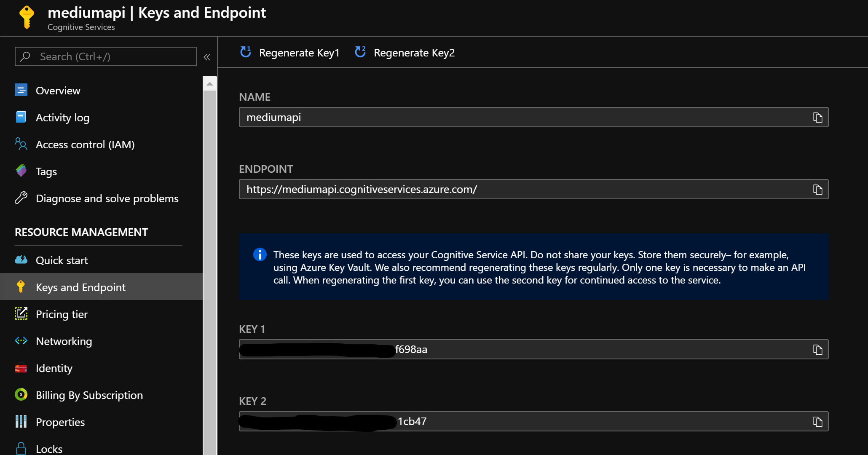This screenshot has width=868, height=455.
Task: Click the Overview list icon
Action: [21, 90]
